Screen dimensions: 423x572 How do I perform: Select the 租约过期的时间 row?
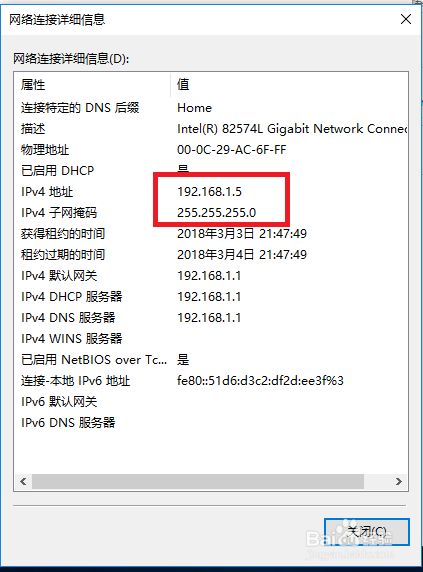[211, 254]
